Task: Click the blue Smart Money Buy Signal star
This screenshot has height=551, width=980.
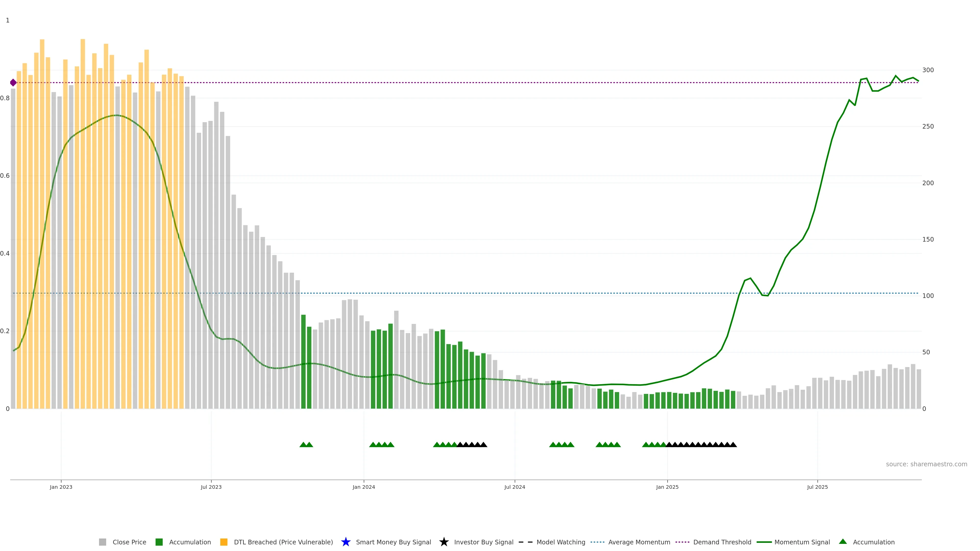Action: (x=346, y=542)
